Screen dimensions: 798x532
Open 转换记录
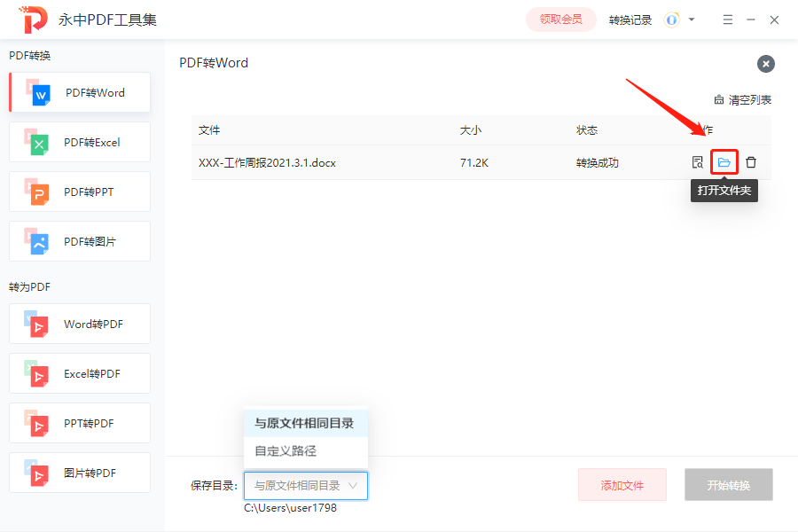click(x=630, y=19)
